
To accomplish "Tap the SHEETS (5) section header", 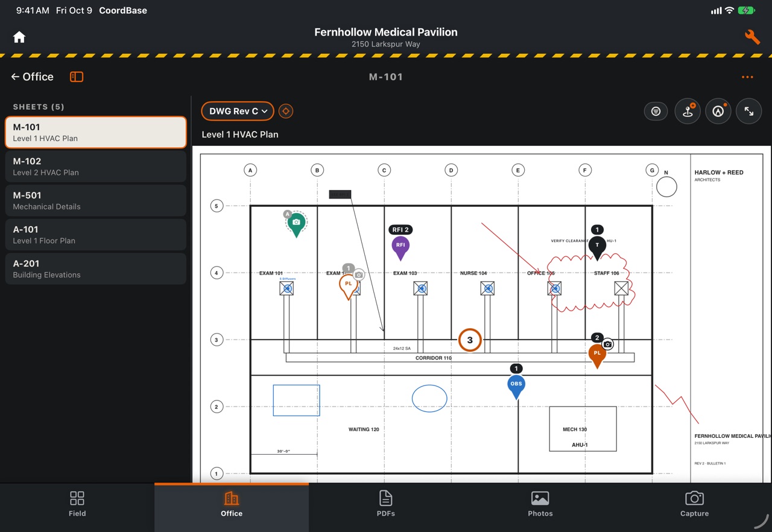I will 39,107.
